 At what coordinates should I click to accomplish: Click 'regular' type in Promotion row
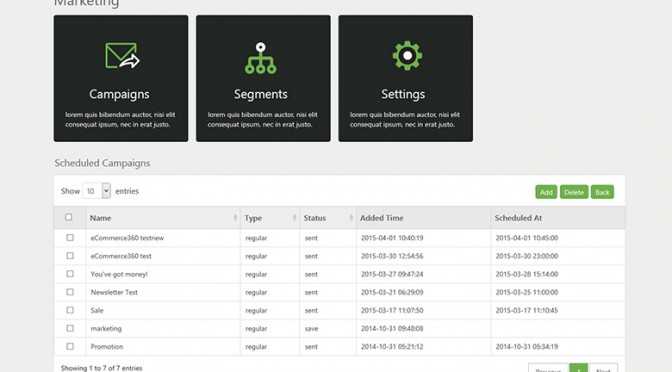pos(256,347)
